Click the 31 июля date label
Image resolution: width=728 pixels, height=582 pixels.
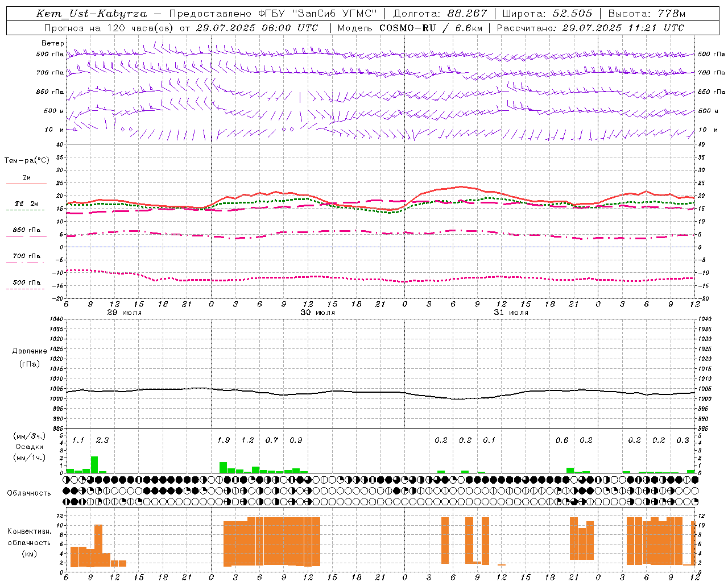(511, 313)
